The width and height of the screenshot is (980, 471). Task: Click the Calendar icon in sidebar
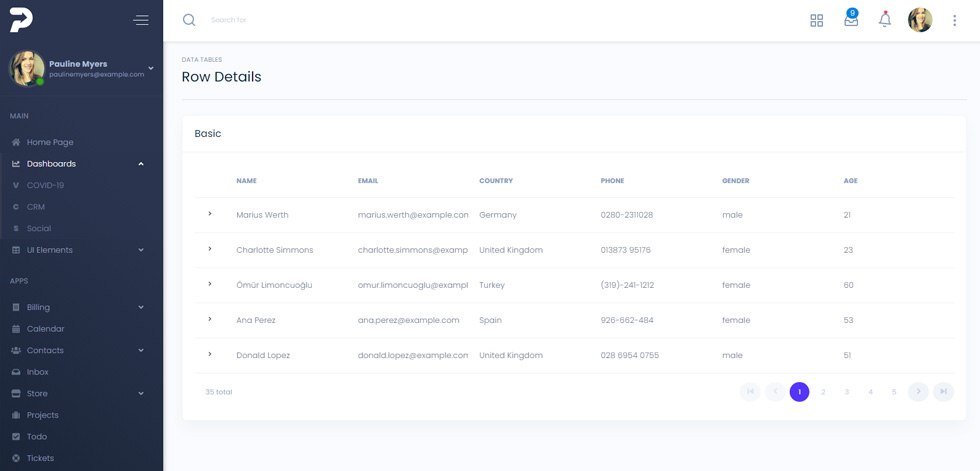[x=16, y=329]
